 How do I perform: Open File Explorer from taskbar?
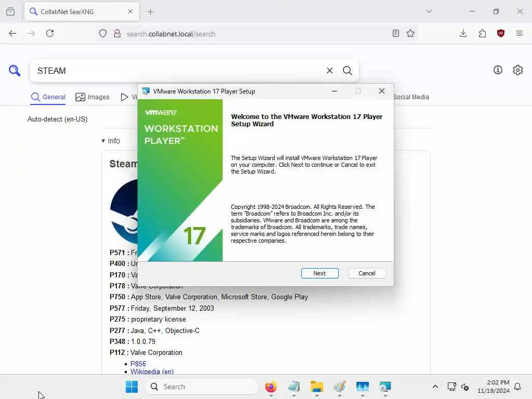[x=316, y=387]
